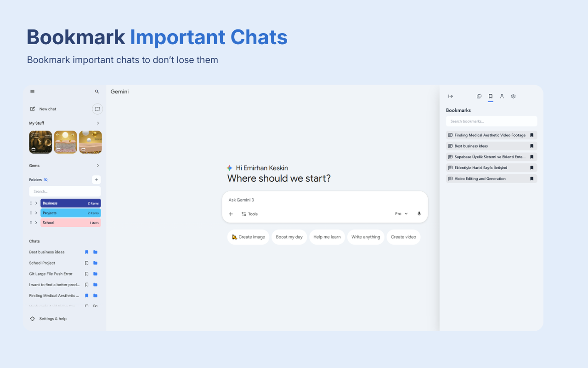Start a New chat
This screenshot has width=588, height=368.
tap(44, 109)
